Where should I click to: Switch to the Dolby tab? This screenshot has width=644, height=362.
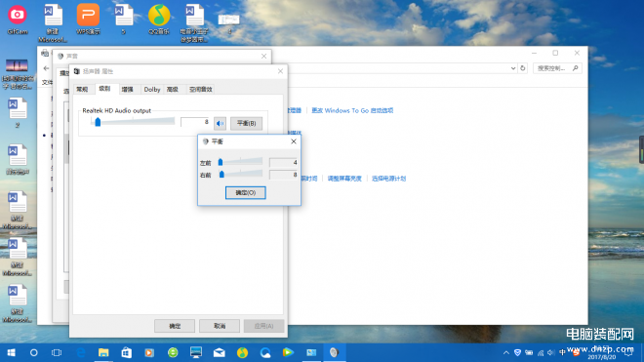152,89
